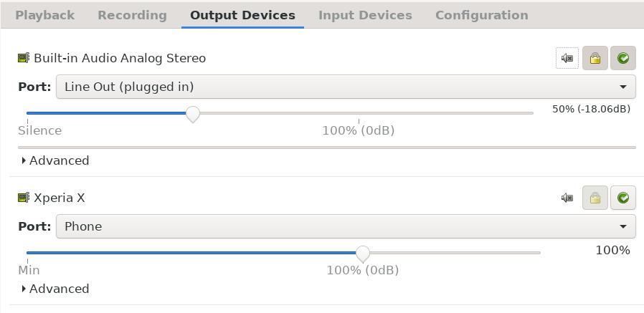The image size is (644, 313).
Task: Mute the Xperia X output
Action: (567, 198)
